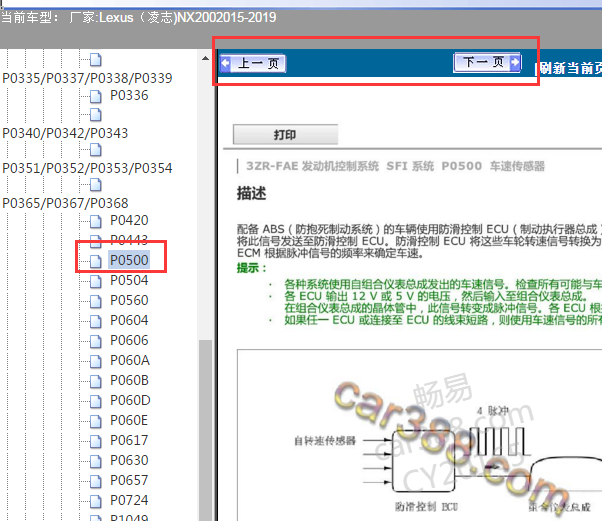
Task: Click the 自转速传感器 diagram label
Action: (325, 441)
